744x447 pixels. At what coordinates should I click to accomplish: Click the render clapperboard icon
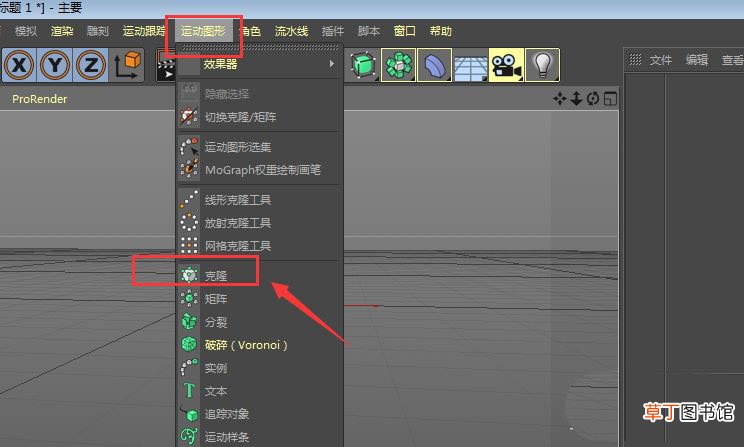(x=166, y=65)
